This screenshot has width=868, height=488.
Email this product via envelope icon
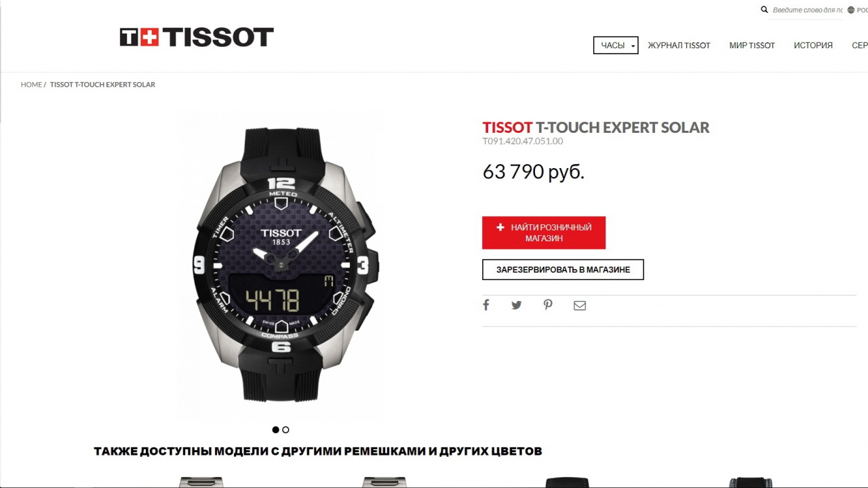[580, 306]
